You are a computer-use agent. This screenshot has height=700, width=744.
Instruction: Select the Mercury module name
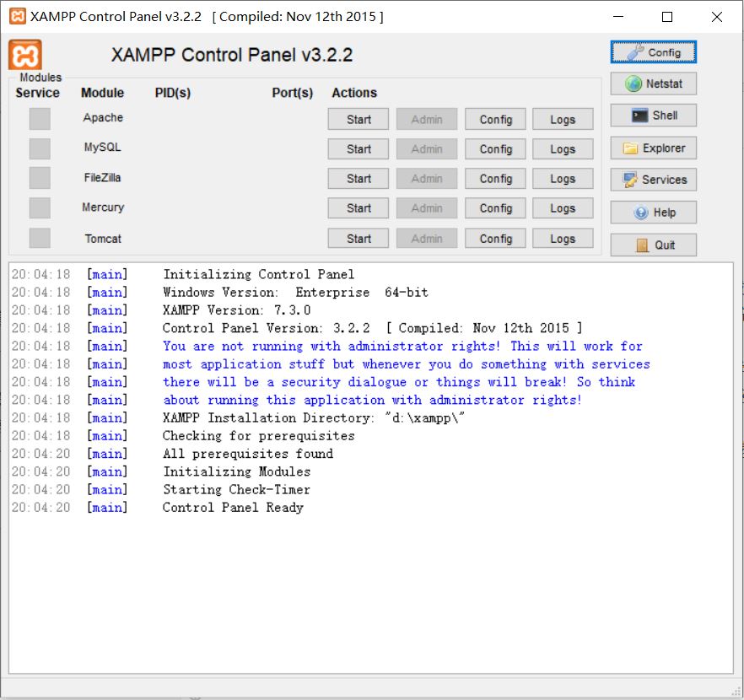[103, 207]
